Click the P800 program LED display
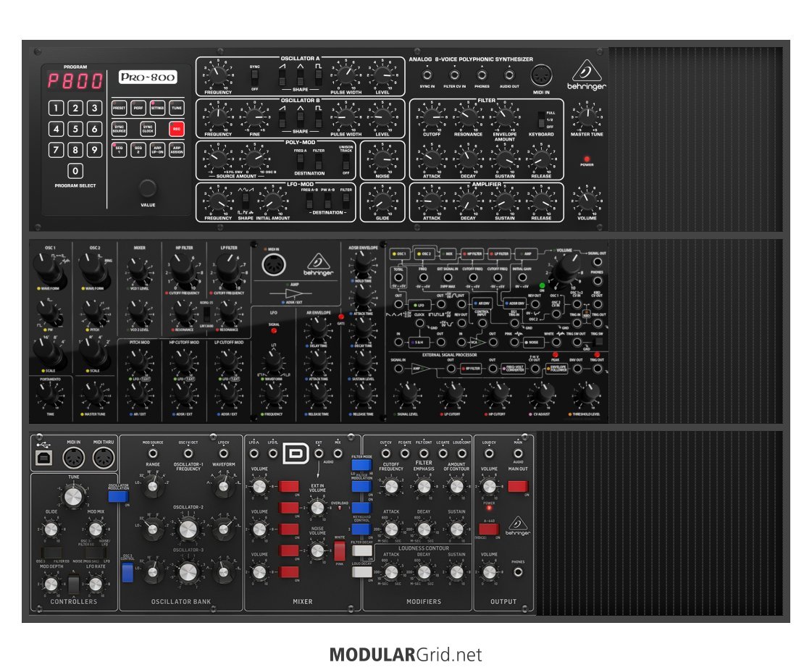The image size is (812, 670). click(x=75, y=81)
